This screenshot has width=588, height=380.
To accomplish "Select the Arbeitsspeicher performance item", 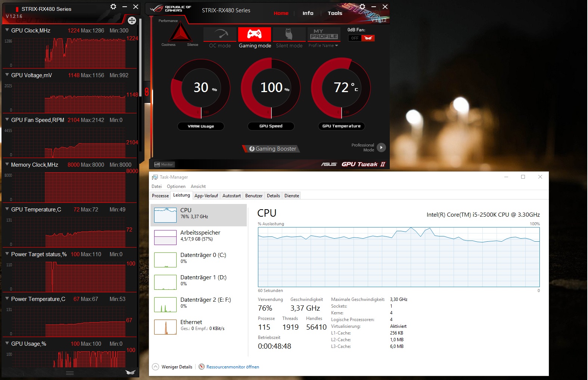I will coord(199,238).
